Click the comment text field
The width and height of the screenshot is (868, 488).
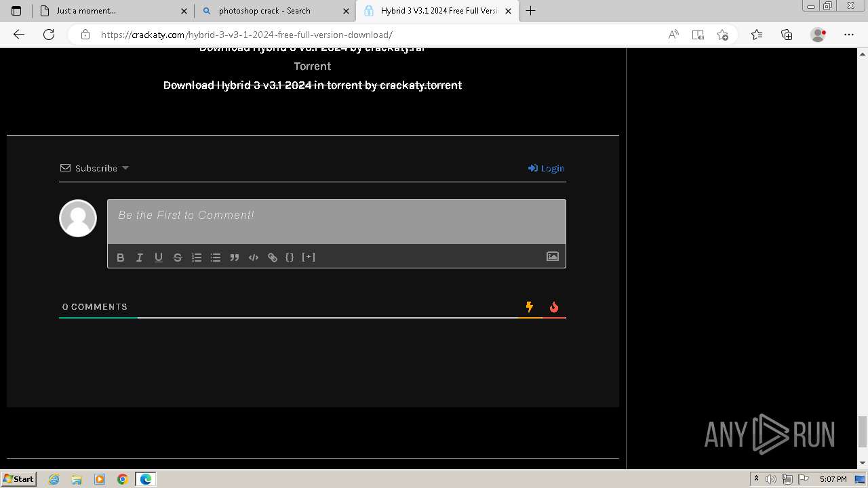click(x=336, y=222)
